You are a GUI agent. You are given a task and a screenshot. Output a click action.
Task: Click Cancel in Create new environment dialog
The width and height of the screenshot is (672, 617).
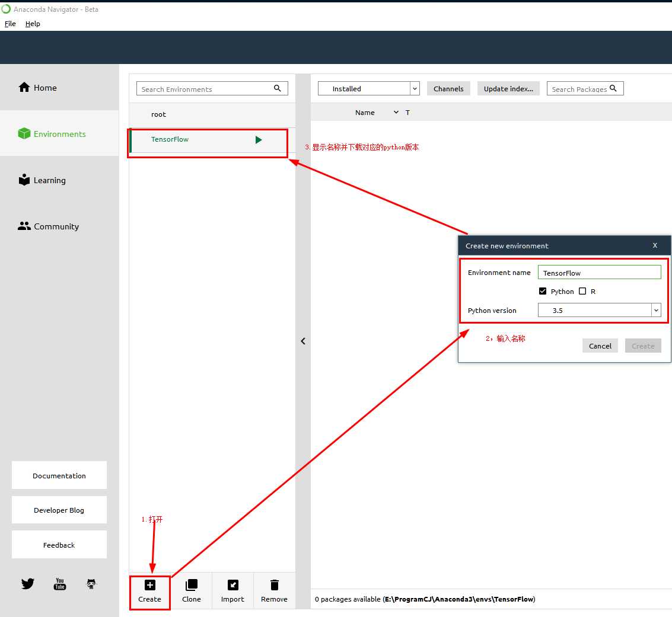click(x=600, y=346)
